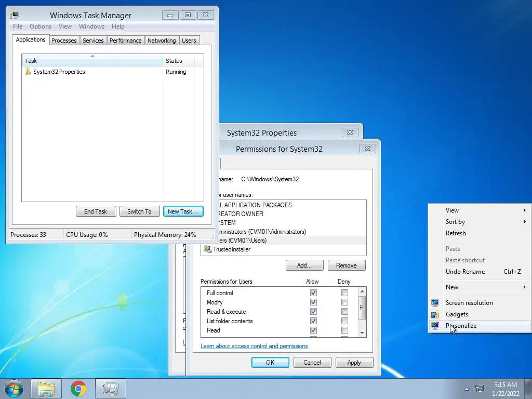Toggle Allow checkbox for Read & execute

click(313, 312)
